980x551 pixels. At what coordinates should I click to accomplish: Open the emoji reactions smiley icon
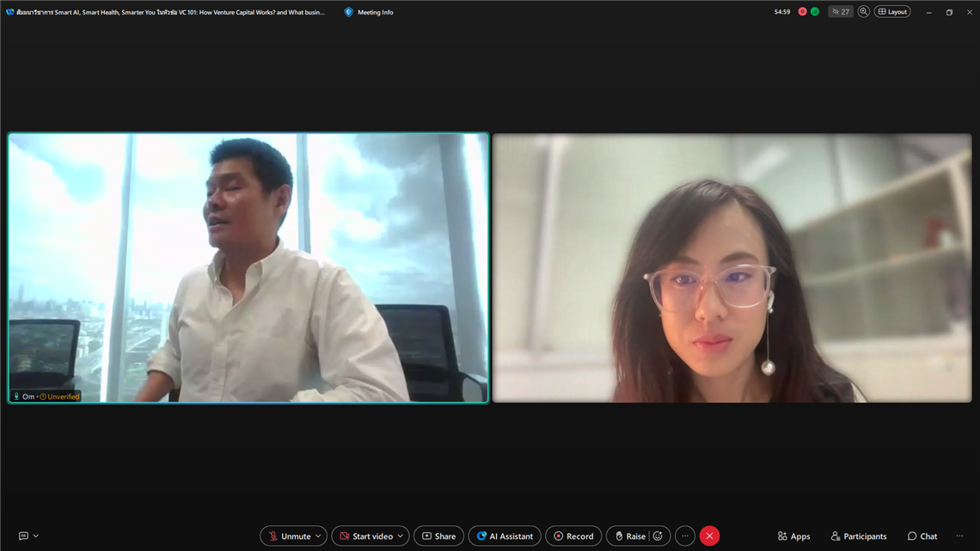(658, 536)
